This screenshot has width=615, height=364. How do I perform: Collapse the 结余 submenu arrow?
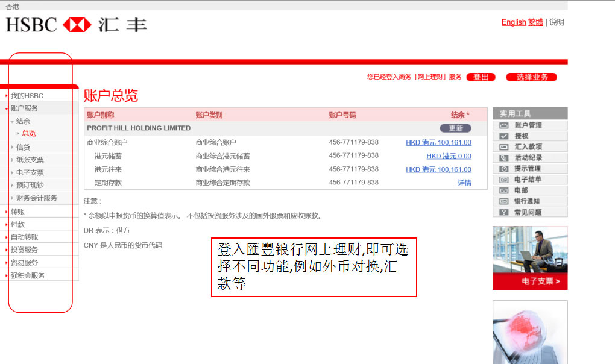pos(12,121)
